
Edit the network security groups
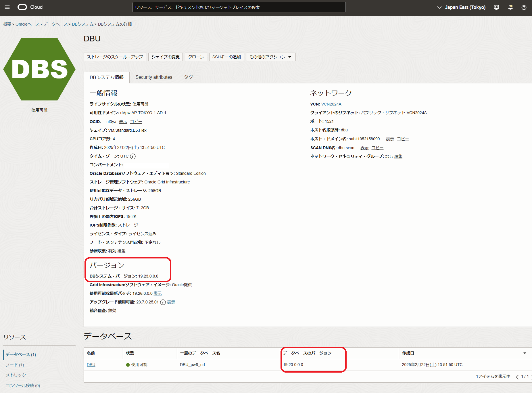pos(398,156)
